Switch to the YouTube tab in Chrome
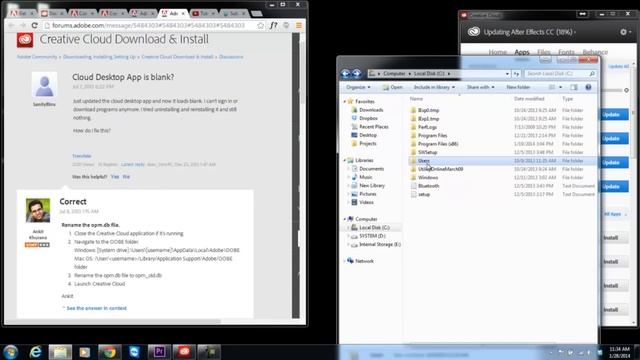 tap(203, 13)
